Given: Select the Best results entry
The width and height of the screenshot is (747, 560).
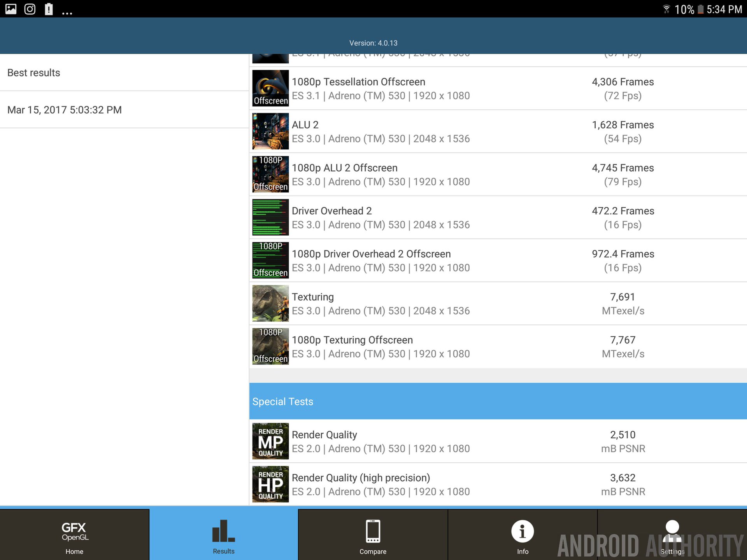Looking at the screenshot, I should pos(34,73).
